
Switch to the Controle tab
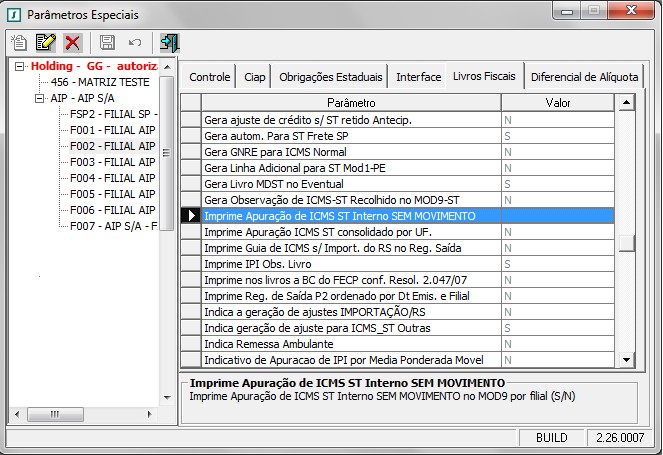[x=209, y=77]
